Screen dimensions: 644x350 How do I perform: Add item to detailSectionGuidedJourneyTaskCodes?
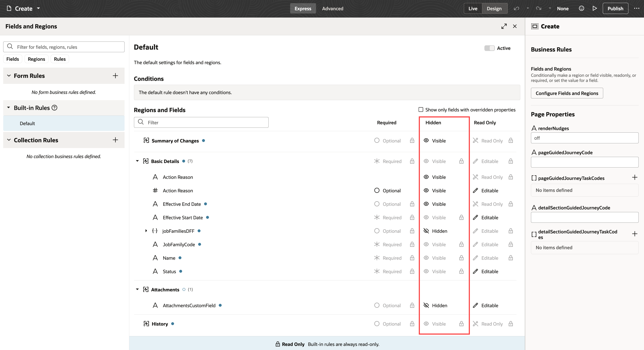(635, 234)
